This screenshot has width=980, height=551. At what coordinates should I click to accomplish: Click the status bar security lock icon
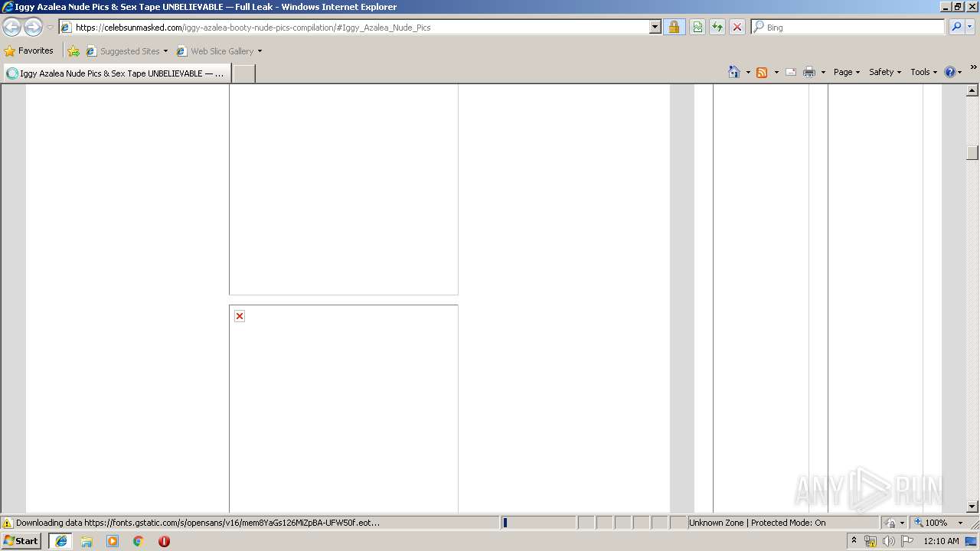point(890,523)
